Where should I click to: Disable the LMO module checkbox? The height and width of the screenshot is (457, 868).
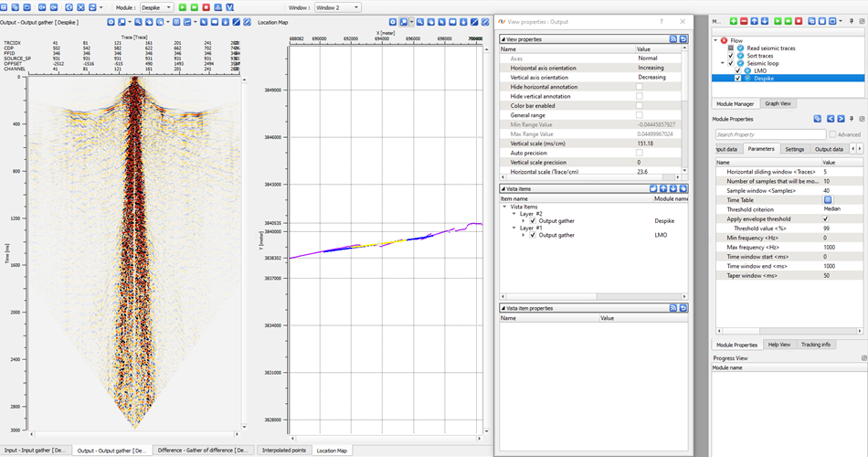point(737,70)
